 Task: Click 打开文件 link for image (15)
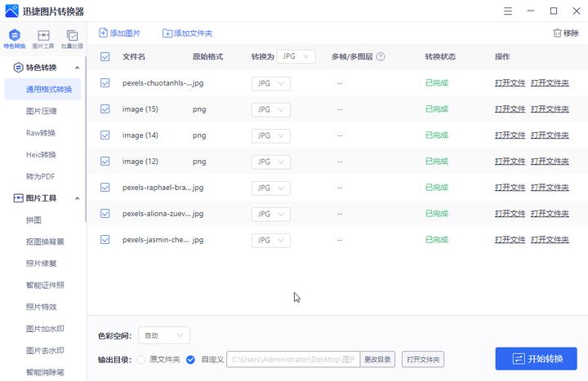click(x=510, y=109)
